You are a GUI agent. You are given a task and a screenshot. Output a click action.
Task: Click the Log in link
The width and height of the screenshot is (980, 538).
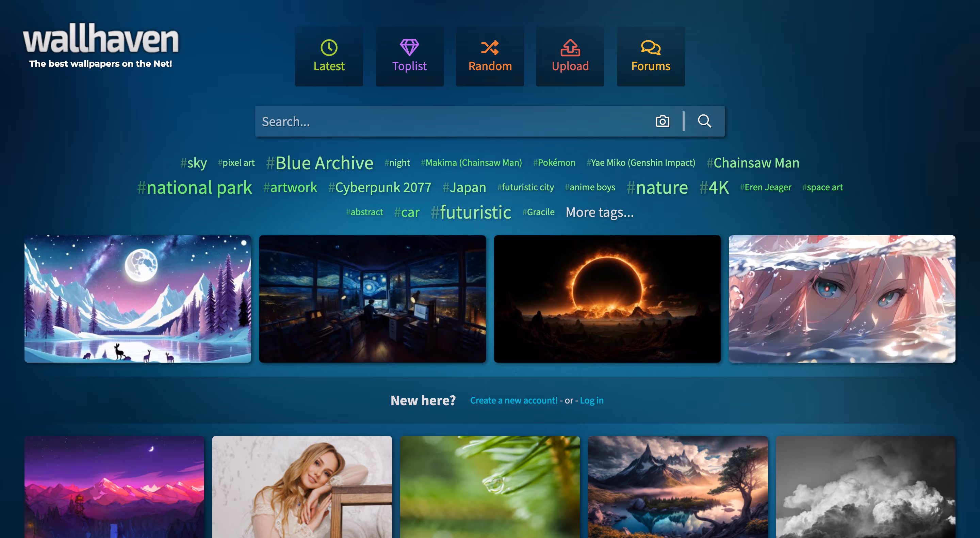click(x=592, y=400)
